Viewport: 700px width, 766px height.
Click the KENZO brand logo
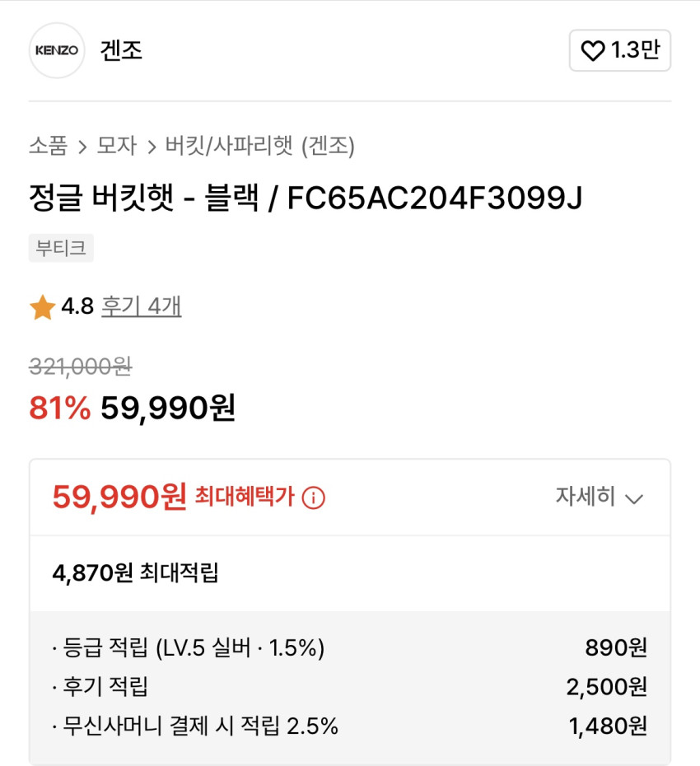57,50
